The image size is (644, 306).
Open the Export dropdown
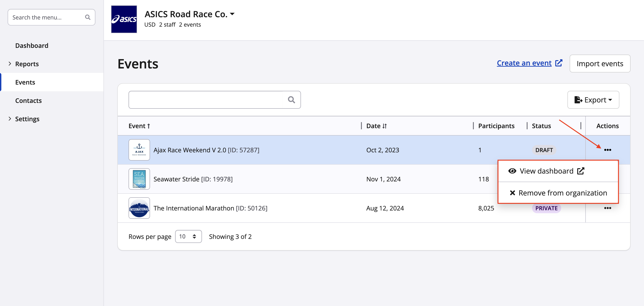593,100
